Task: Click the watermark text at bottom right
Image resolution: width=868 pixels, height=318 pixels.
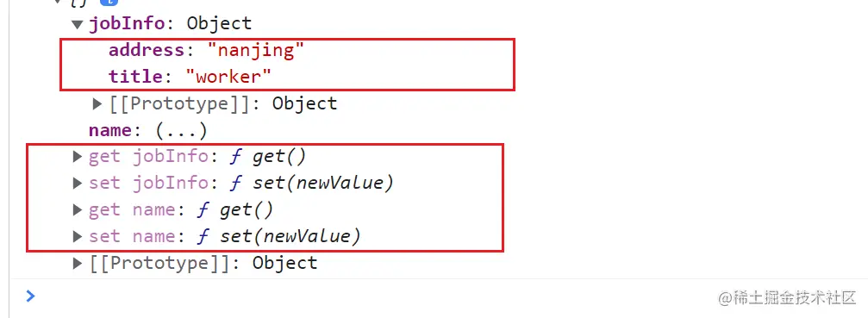Action: coord(787,297)
